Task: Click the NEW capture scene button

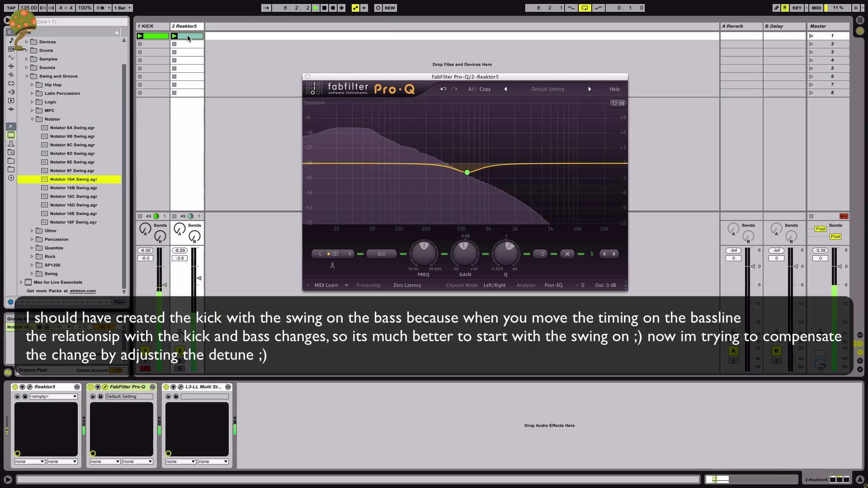Action: pyautogui.click(x=390, y=8)
